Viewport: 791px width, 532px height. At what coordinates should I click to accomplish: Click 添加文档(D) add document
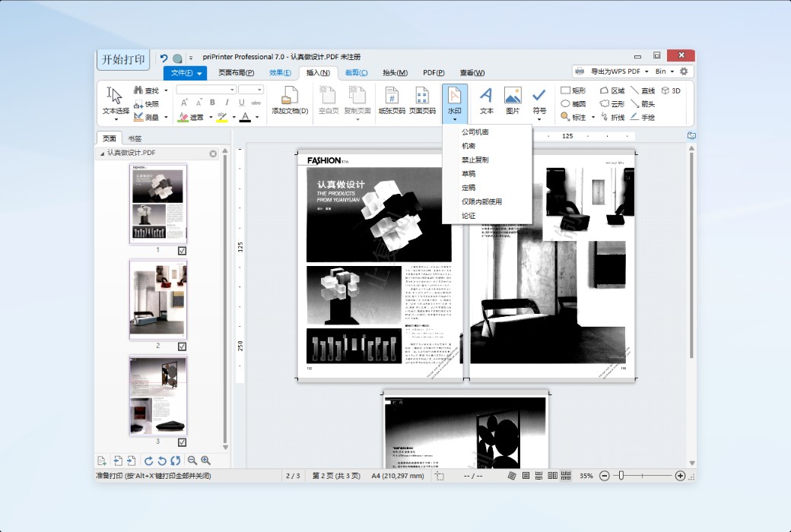(x=290, y=100)
